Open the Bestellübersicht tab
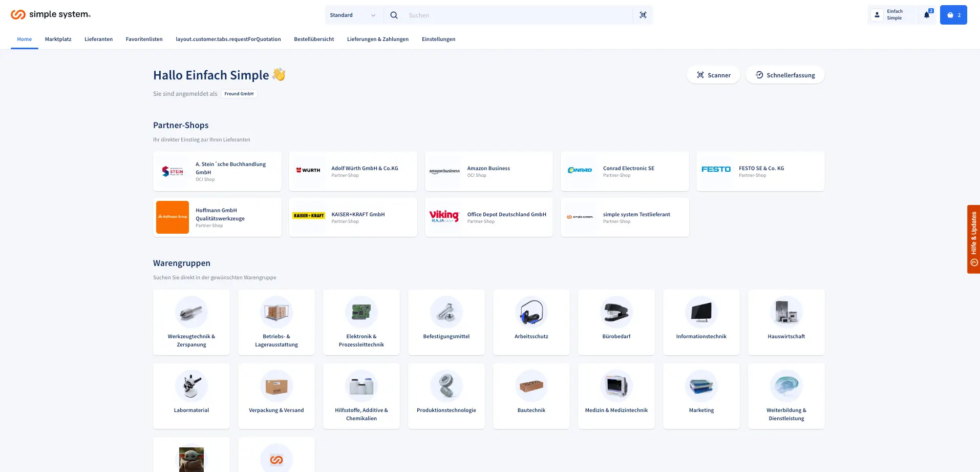 (x=314, y=39)
